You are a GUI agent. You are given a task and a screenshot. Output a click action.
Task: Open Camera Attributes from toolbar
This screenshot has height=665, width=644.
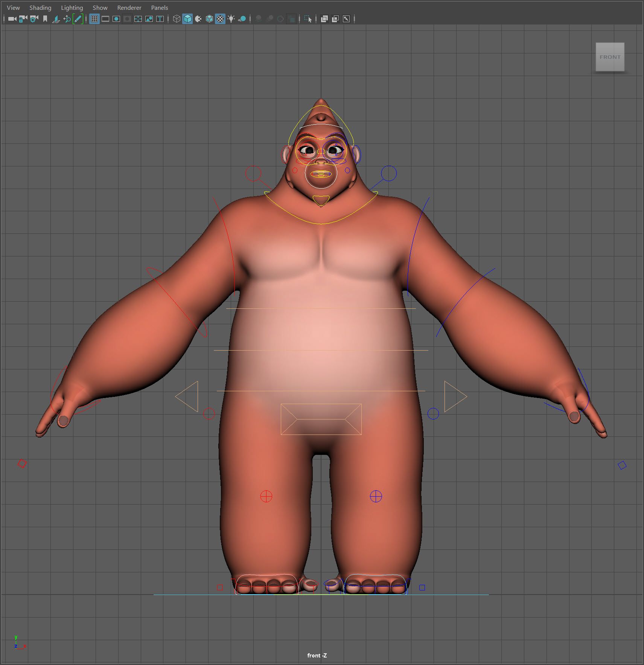[34, 19]
